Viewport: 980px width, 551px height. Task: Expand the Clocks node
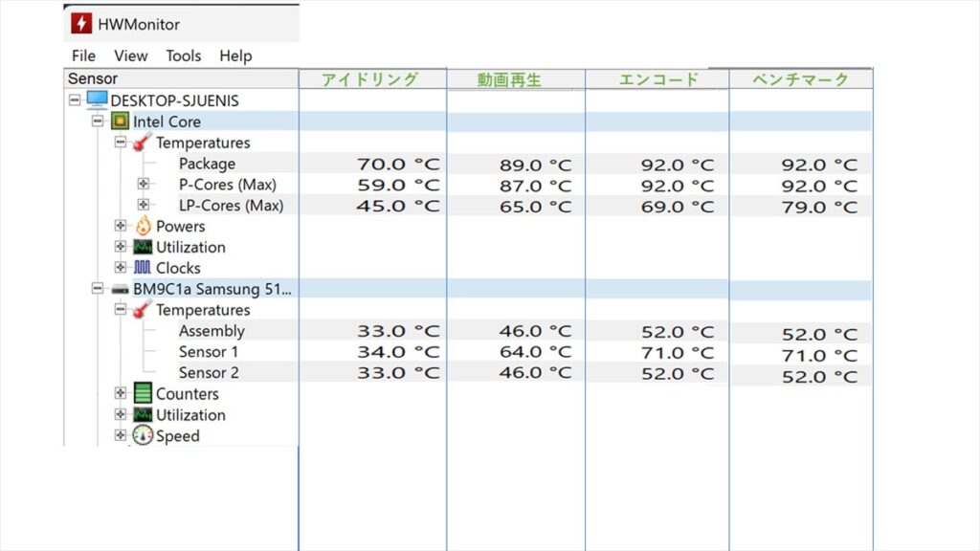(x=120, y=268)
